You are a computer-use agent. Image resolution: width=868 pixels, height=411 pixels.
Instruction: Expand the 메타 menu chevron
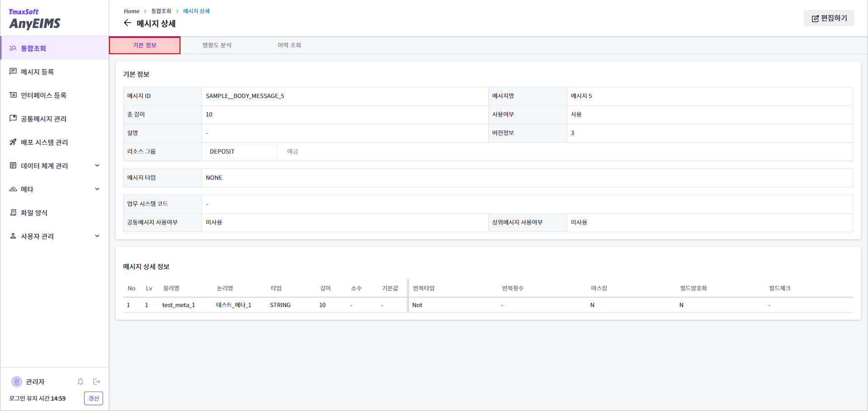(97, 189)
